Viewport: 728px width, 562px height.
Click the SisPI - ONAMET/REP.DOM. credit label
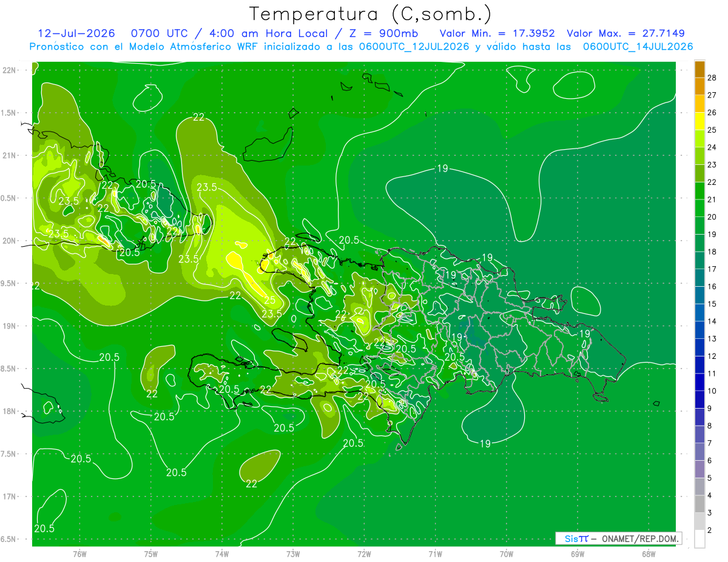point(618,538)
